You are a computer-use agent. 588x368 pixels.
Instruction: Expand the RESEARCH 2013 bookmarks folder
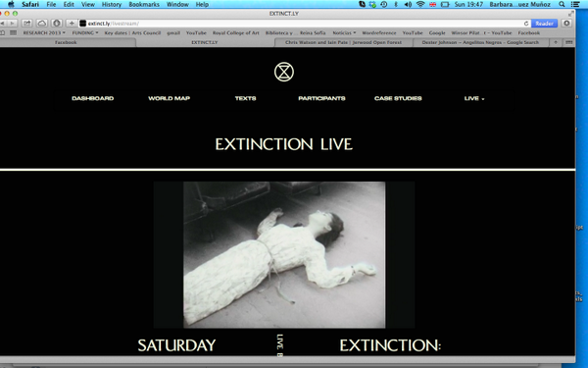click(x=44, y=33)
